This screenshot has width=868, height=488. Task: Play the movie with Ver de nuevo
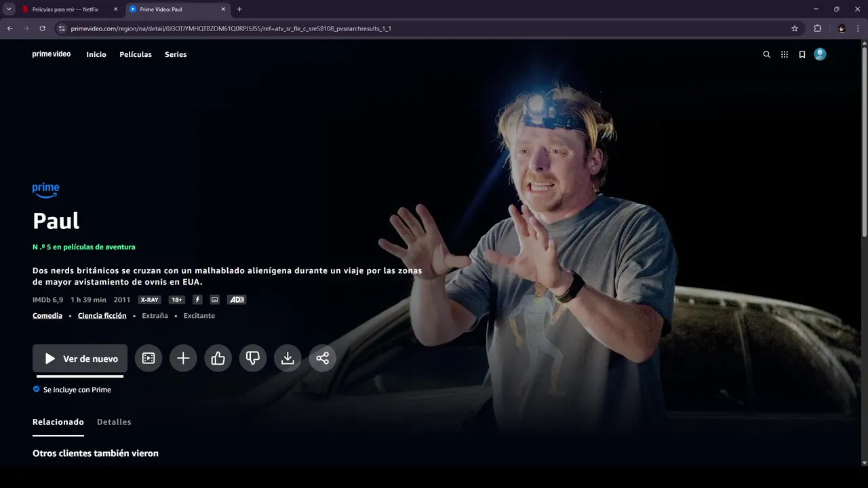80,359
